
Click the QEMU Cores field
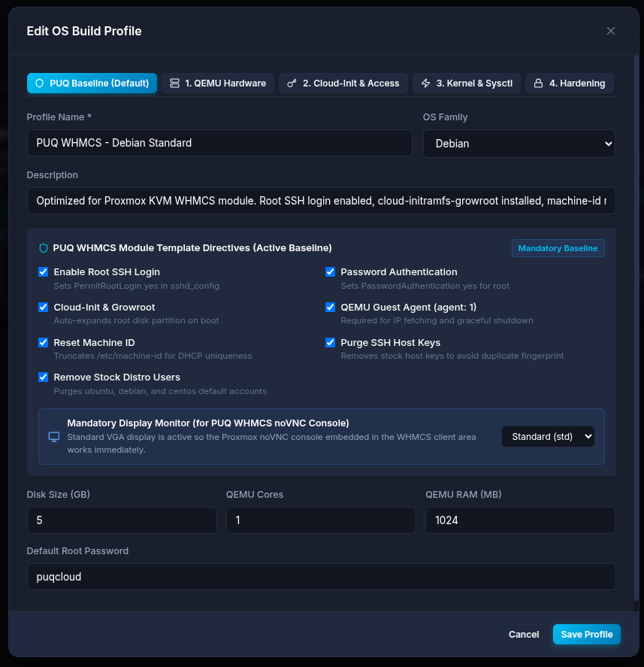click(321, 520)
